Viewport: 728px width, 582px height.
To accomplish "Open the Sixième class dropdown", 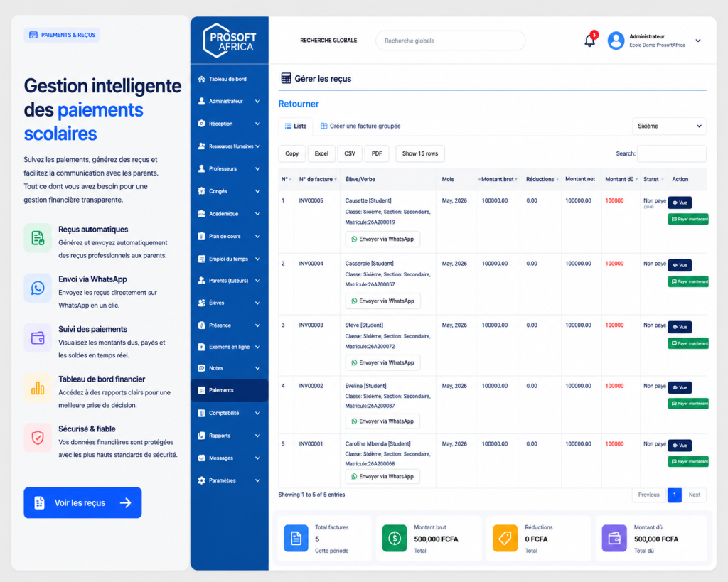I will click(669, 126).
